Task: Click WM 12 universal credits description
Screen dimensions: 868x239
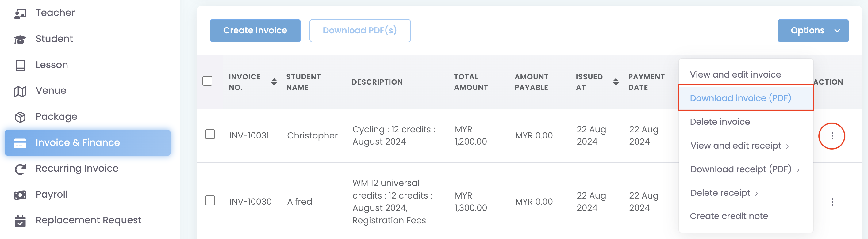Action: 392,202
